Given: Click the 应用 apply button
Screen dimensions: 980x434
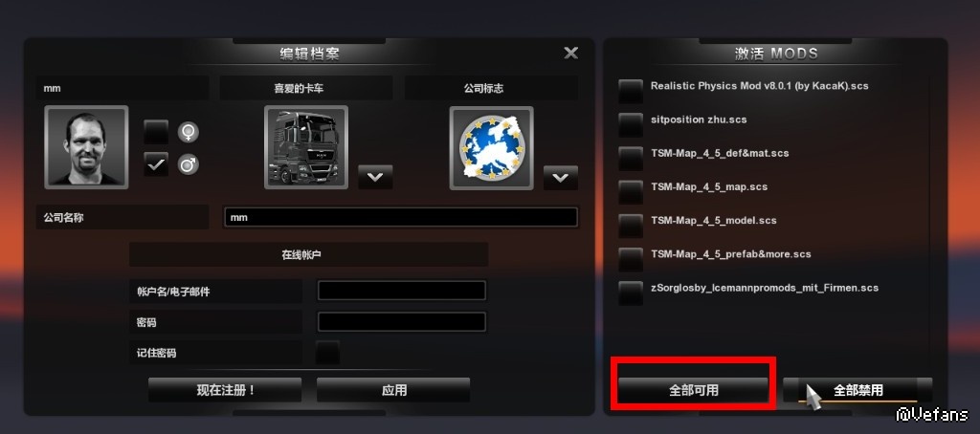Looking at the screenshot, I should 393,390.
